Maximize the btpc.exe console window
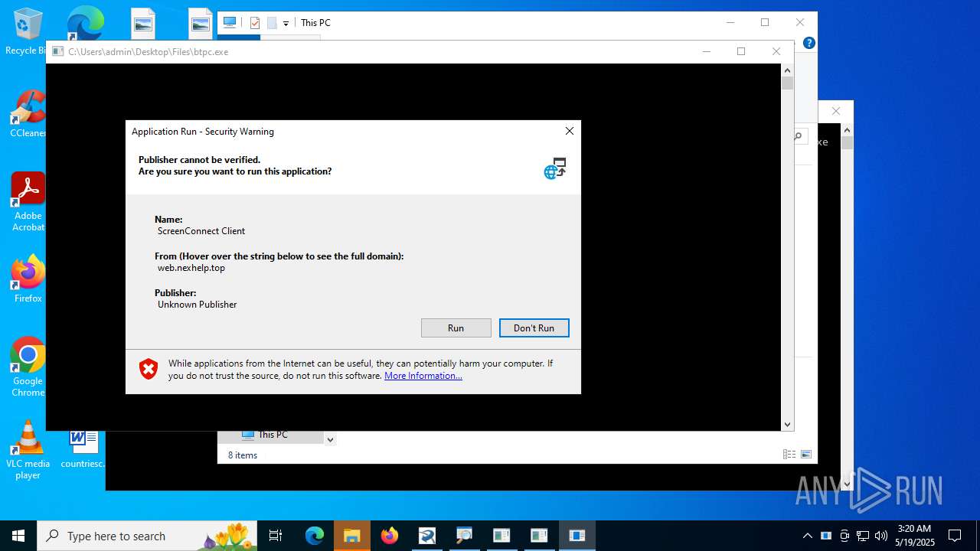Image resolution: width=980 pixels, height=551 pixels. pyautogui.click(x=740, y=52)
